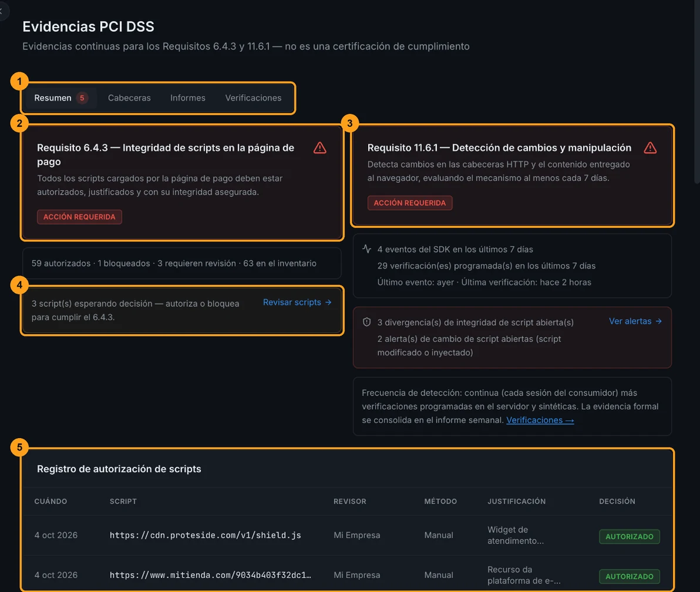Click arrow icon next to Revisar scripts

point(328,302)
